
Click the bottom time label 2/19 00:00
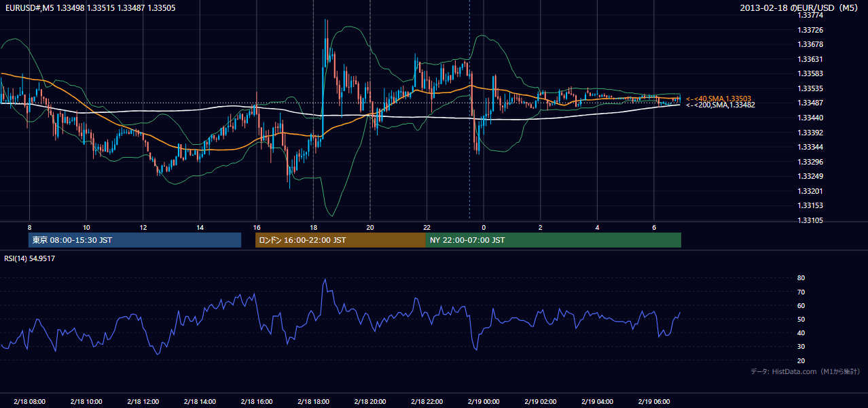coord(484,402)
